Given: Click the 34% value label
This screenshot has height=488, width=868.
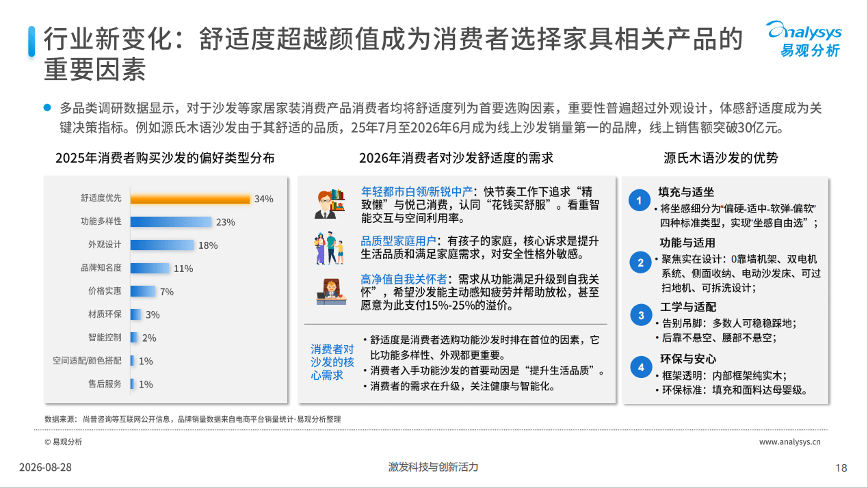Looking at the screenshot, I should click(263, 199).
